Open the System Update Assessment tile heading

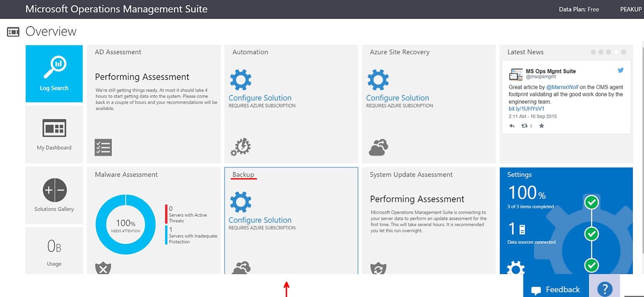tap(411, 175)
